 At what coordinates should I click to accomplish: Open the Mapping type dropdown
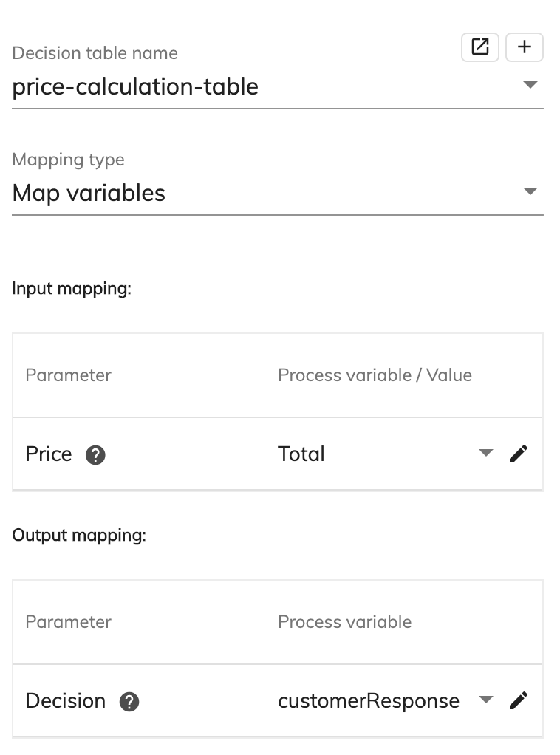pos(530,191)
